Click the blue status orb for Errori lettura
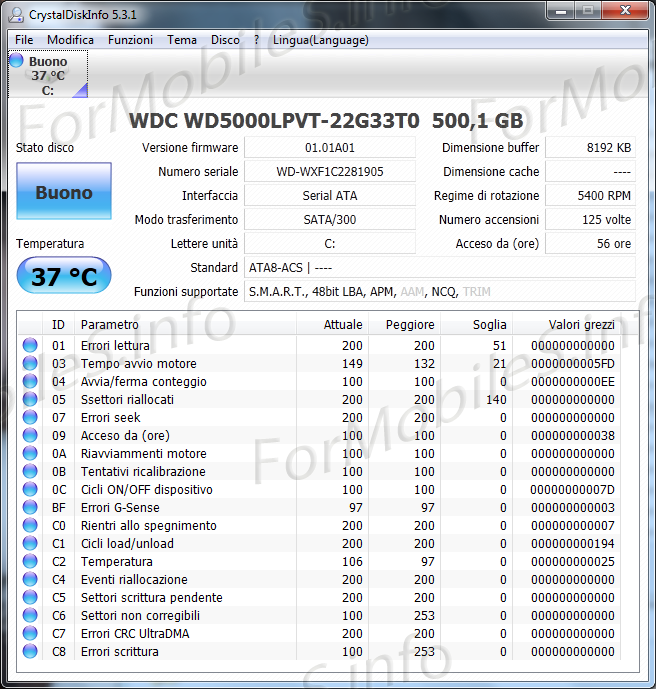The width and height of the screenshot is (656, 689). click(30, 346)
